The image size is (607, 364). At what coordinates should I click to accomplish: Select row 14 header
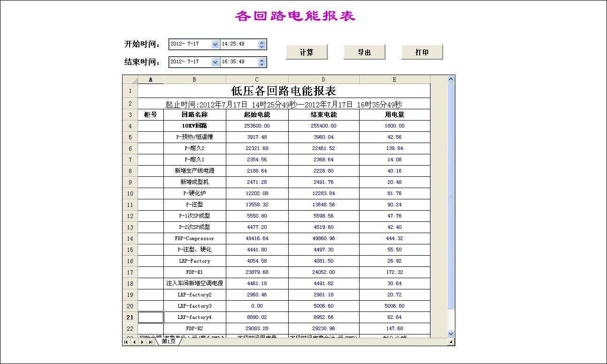[x=130, y=238]
